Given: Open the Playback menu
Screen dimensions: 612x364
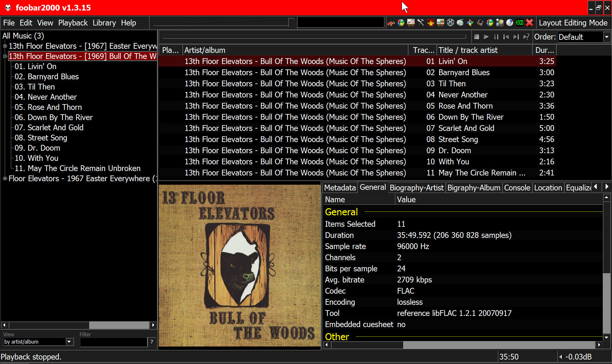Looking at the screenshot, I should click(73, 23).
